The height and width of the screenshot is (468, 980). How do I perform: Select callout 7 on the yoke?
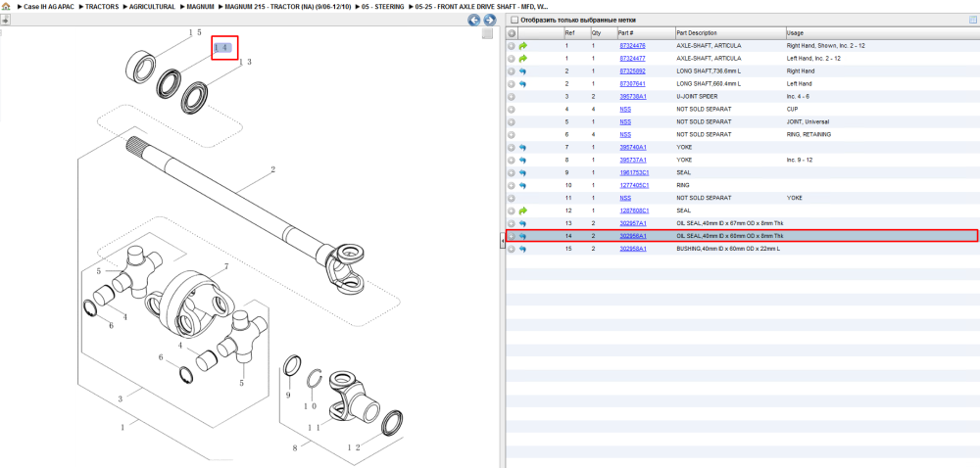pyautogui.click(x=226, y=267)
